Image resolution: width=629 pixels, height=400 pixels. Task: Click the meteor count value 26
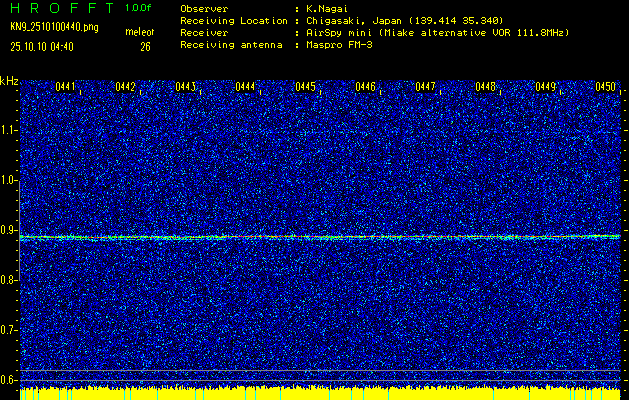[x=145, y=46]
